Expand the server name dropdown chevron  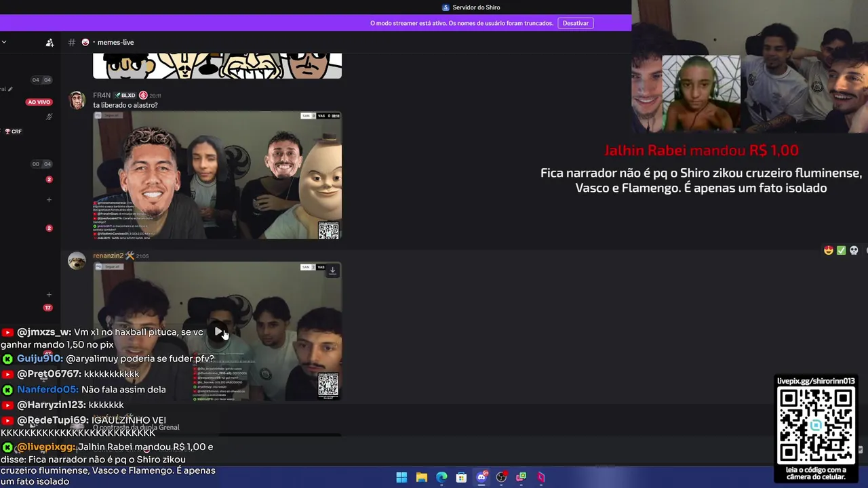coord(4,42)
